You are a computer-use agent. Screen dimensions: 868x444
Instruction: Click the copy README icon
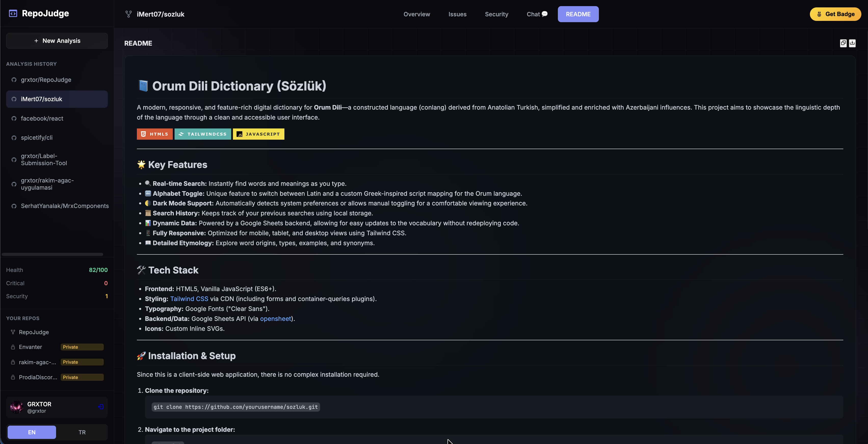pyautogui.click(x=843, y=43)
